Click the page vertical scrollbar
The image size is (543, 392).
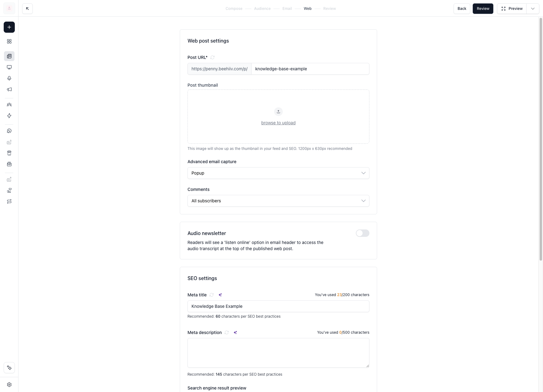(x=541, y=139)
